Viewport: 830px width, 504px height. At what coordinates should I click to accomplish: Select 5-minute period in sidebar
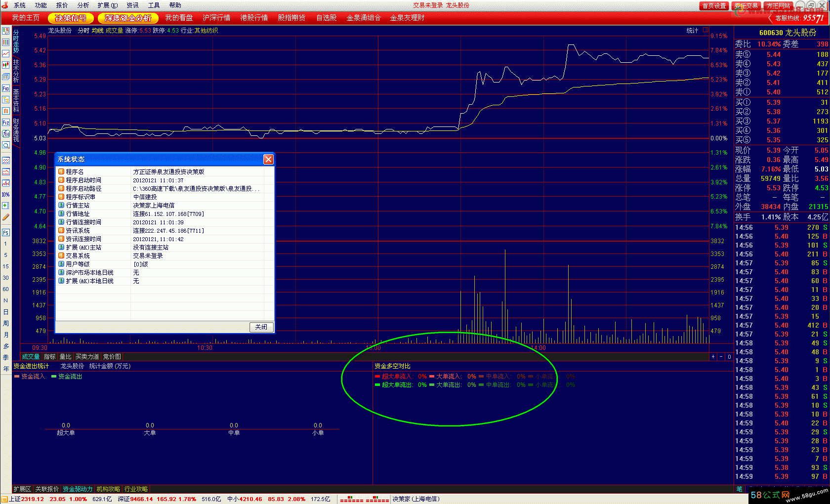pyautogui.click(x=6, y=255)
